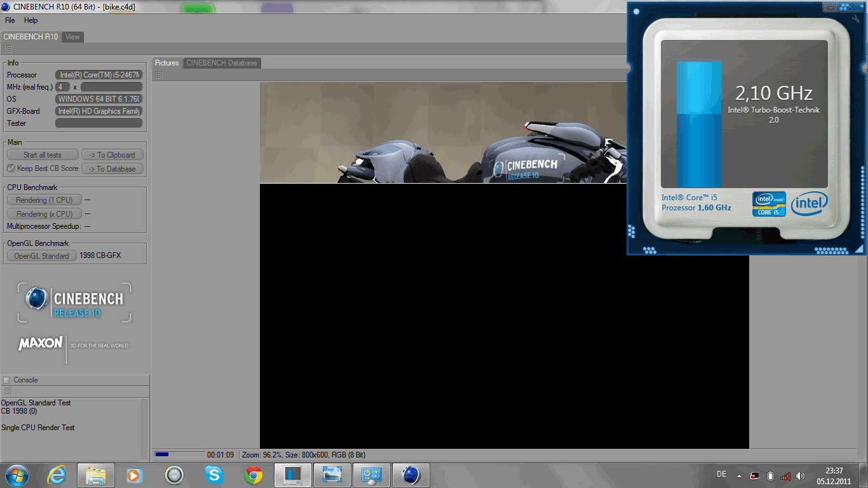The image size is (868, 488).
Task: Click the Multiprocessor Speedup label
Action: (x=44, y=226)
